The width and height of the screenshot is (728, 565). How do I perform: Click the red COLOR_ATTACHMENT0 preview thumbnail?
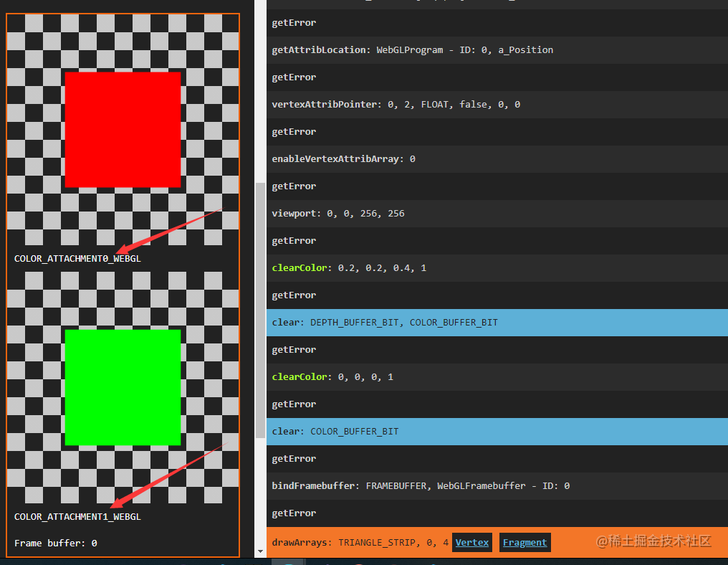pyautogui.click(x=123, y=130)
